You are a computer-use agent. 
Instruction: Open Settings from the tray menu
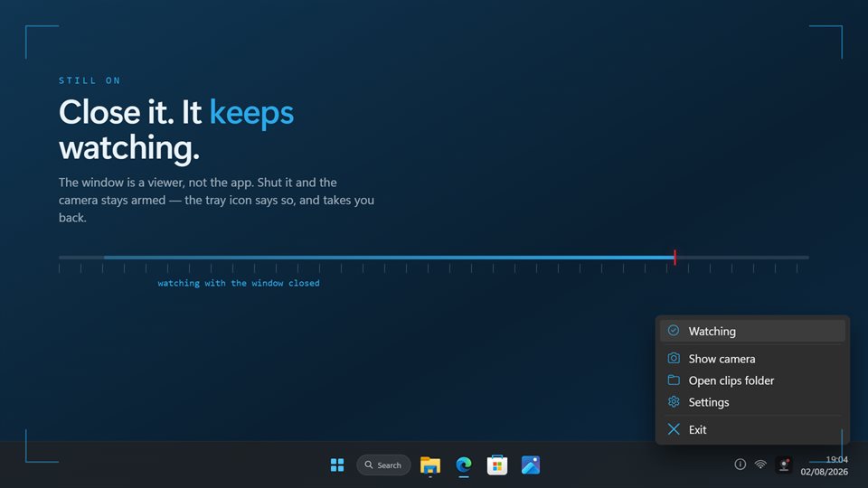[x=752, y=402]
